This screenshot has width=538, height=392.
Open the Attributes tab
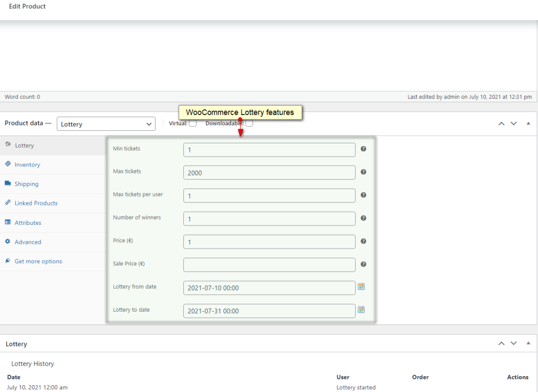53,223
